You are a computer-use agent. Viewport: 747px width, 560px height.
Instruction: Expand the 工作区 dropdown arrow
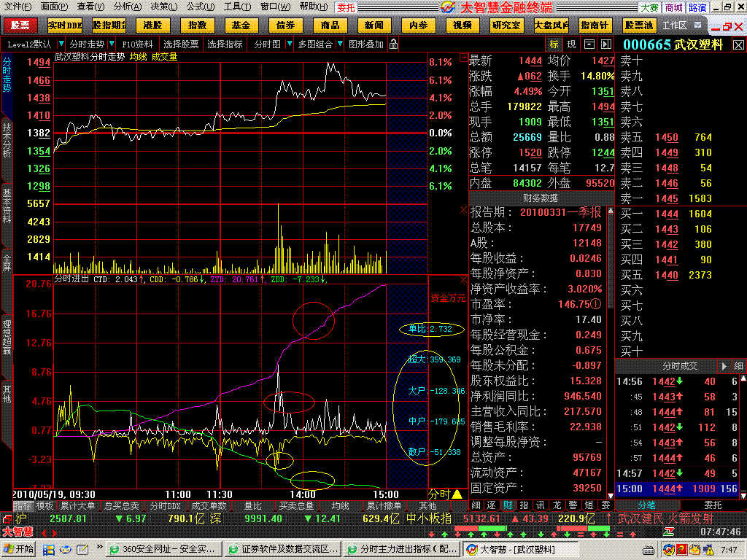[x=697, y=26]
